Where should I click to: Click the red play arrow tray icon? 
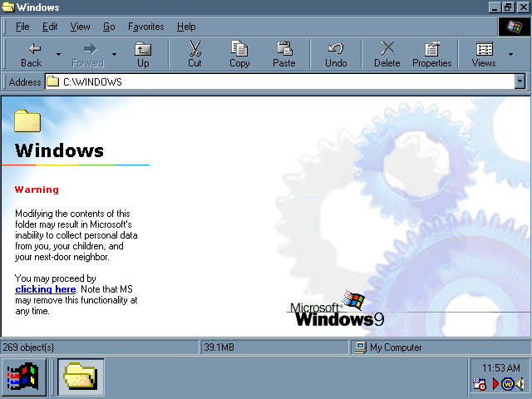click(495, 384)
